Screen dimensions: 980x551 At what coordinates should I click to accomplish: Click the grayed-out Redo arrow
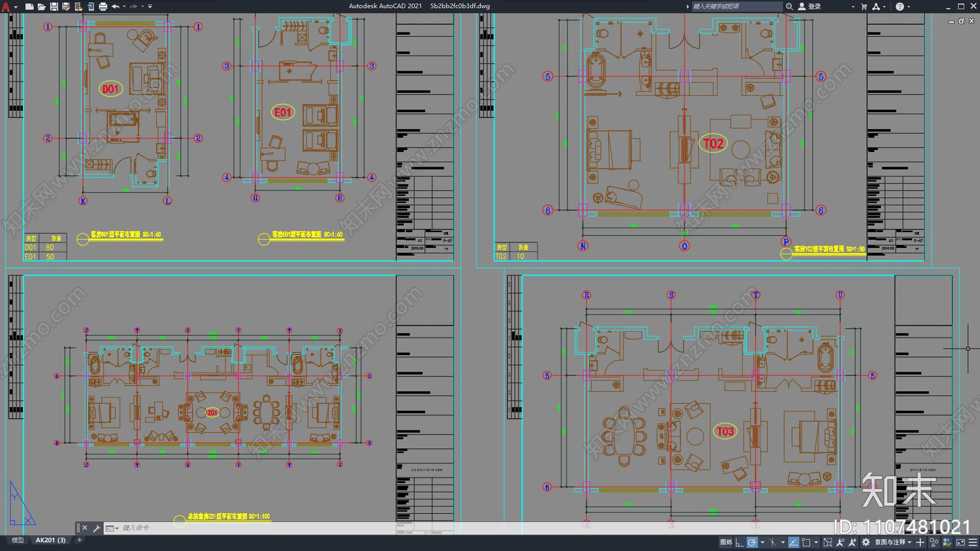tap(134, 7)
